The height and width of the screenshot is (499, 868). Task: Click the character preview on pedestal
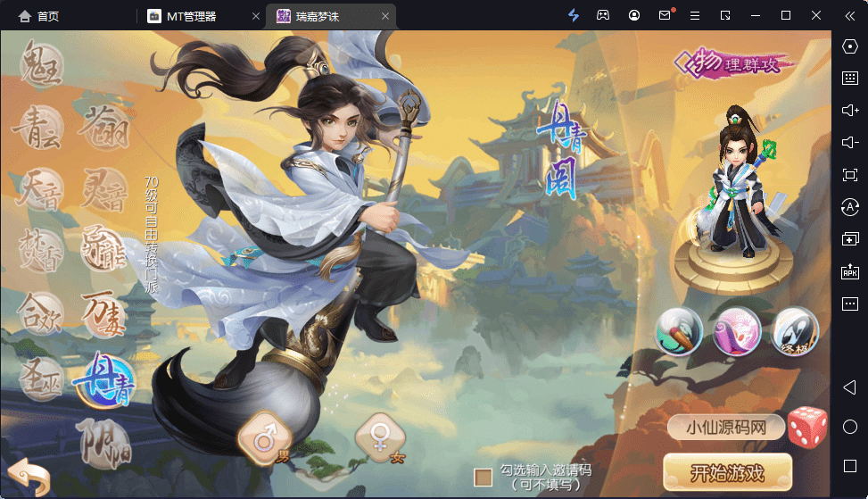[x=734, y=199]
